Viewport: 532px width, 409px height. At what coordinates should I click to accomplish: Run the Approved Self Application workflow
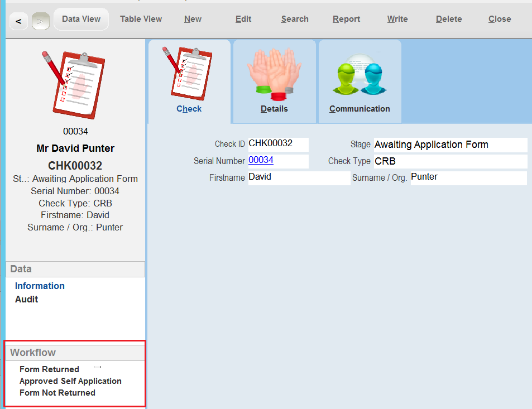(x=70, y=381)
